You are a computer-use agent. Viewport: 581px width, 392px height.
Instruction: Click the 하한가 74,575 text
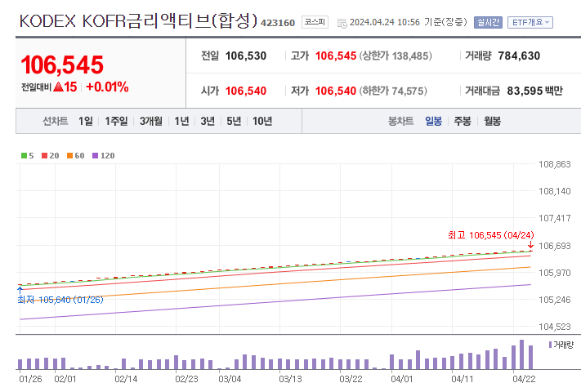pyautogui.click(x=393, y=91)
